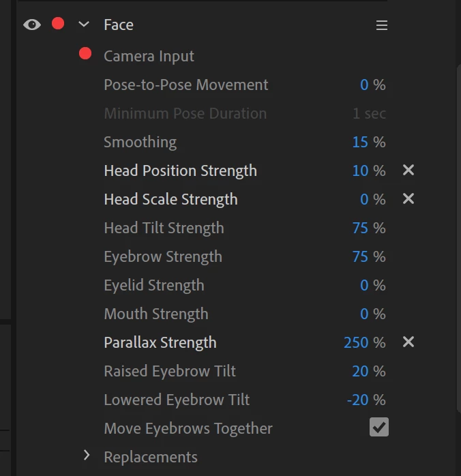This screenshot has height=476, width=461.
Task: Click the Smoothing value 15
Action: click(x=360, y=143)
